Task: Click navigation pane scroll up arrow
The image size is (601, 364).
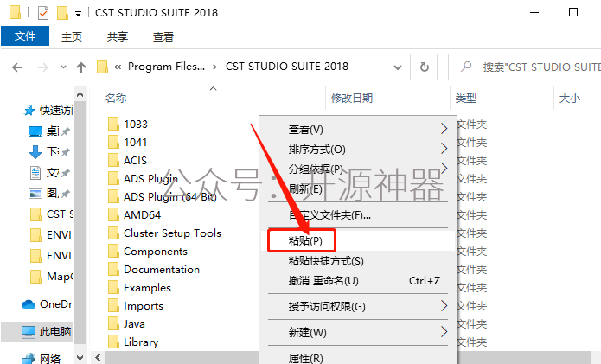Action: click(x=80, y=94)
